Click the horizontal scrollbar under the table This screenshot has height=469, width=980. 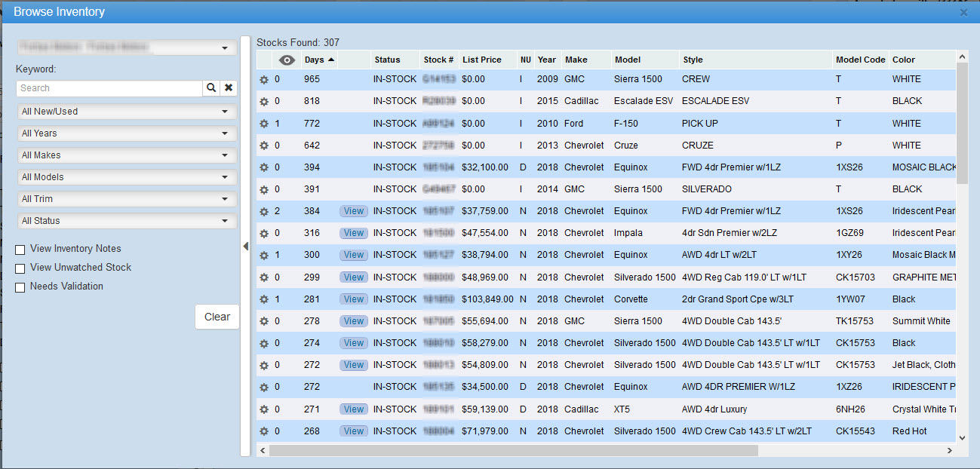pos(528,450)
